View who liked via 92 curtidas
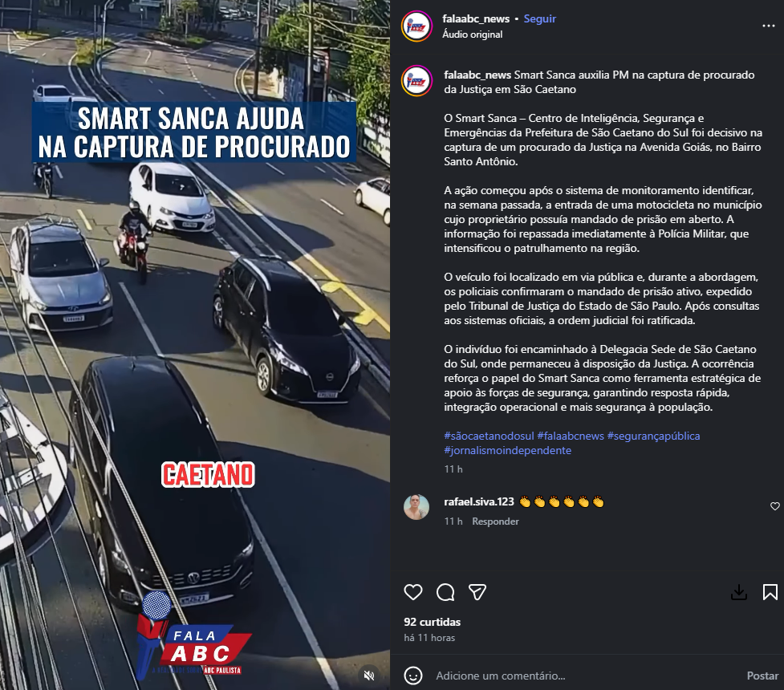This screenshot has width=784, height=690. (432, 622)
